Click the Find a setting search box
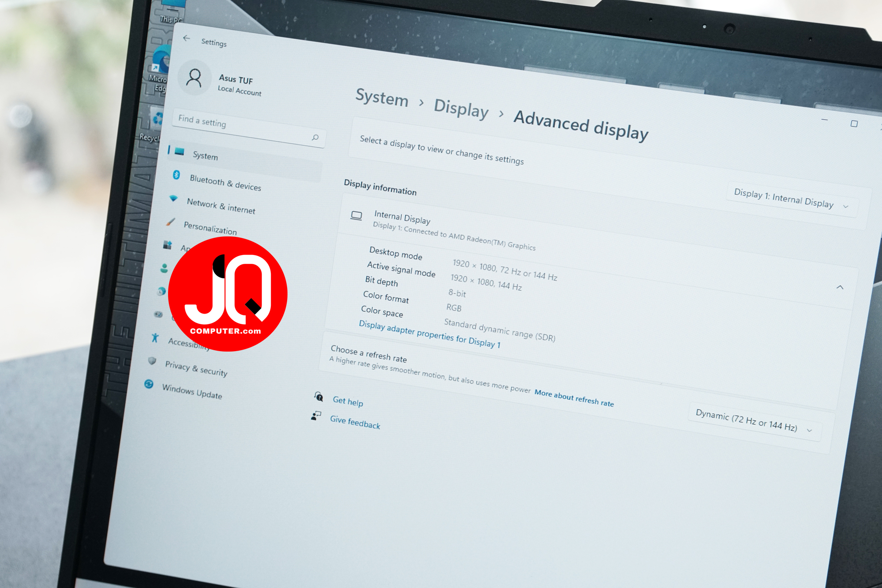This screenshot has height=588, width=882. point(249,128)
